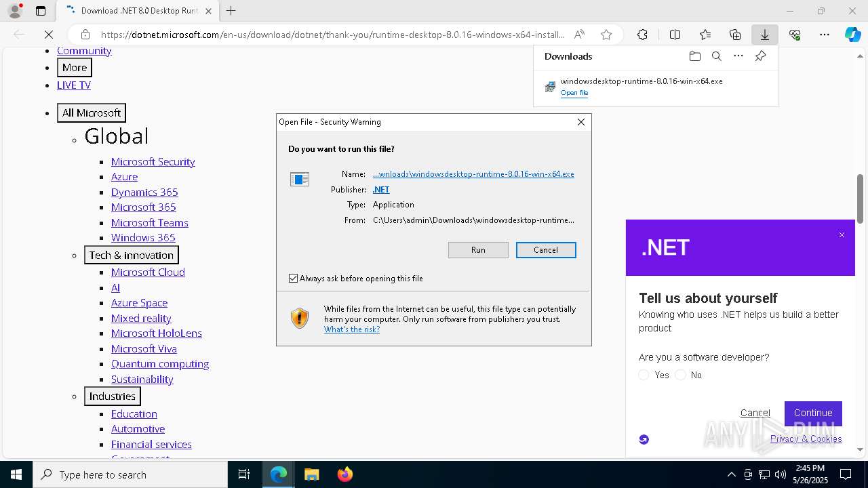Show hidden tray icons chevron

[731, 474]
